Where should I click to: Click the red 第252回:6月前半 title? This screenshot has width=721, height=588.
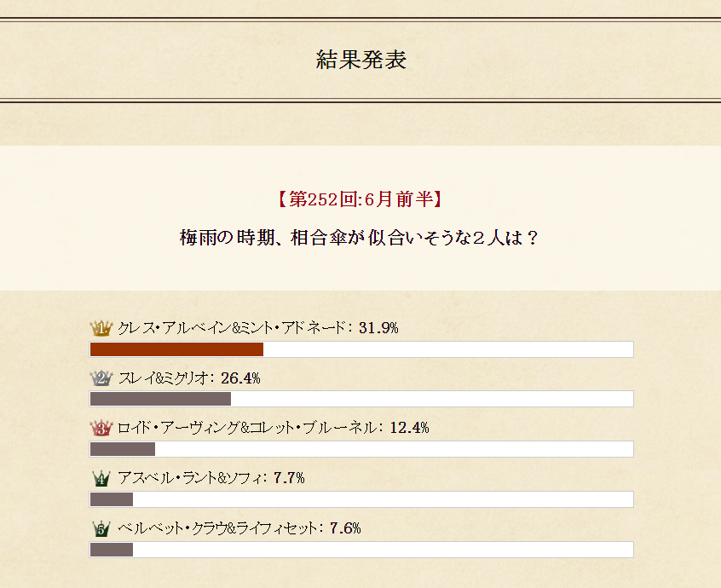360,199
